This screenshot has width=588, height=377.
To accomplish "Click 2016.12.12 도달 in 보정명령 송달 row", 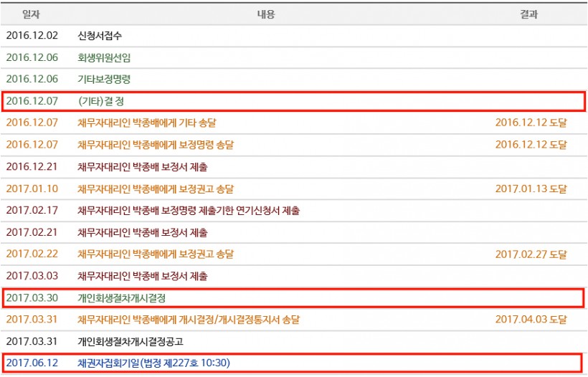I will (x=531, y=145).
